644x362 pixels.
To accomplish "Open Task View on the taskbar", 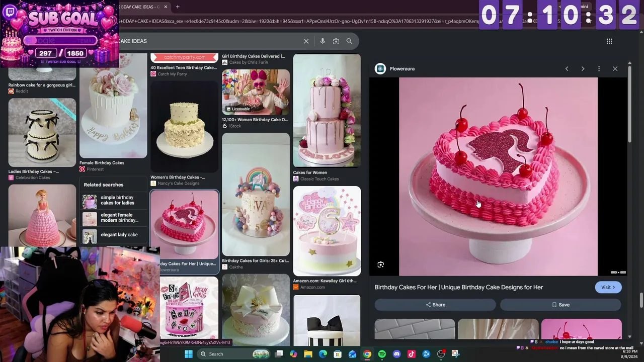I will (279, 354).
